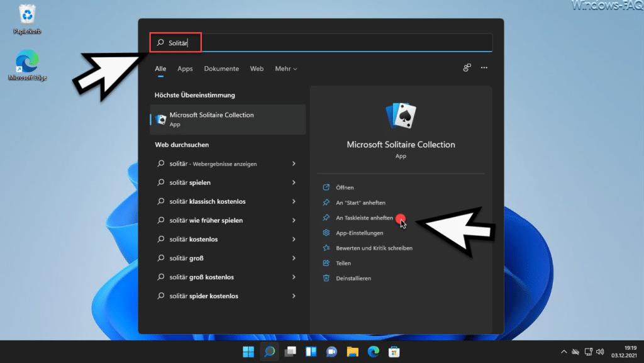
Task: Expand arrow next to 'solitär wie früher spielen'
Action: pos(294,220)
